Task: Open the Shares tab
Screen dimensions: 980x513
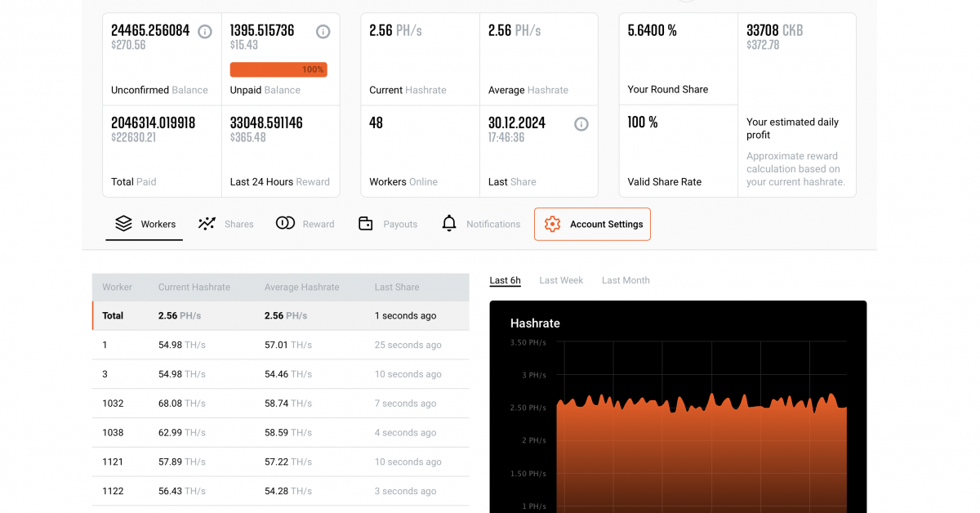Action: pyautogui.click(x=238, y=224)
